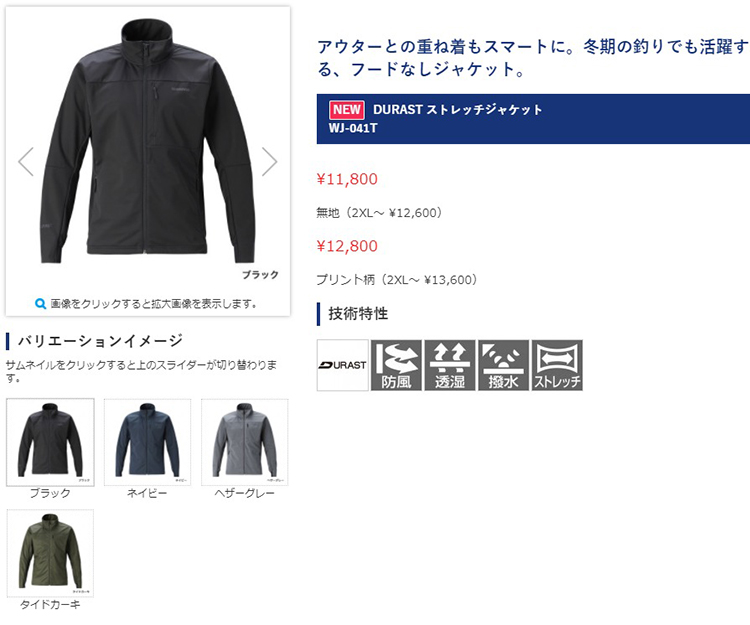750x625 pixels.
Task: Select the ヘザーグレー heather gray jacket thumbnail
Action: pos(244,442)
